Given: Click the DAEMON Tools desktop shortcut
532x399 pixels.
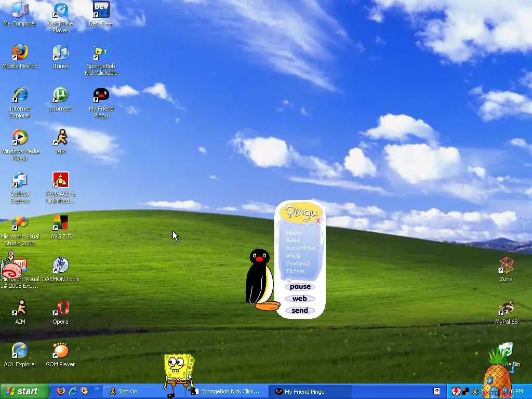Looking at the screenshot, I should 60,270.
